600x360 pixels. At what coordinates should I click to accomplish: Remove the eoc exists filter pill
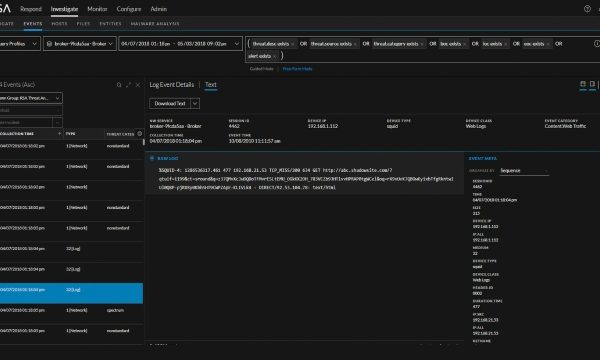point(548,44)
